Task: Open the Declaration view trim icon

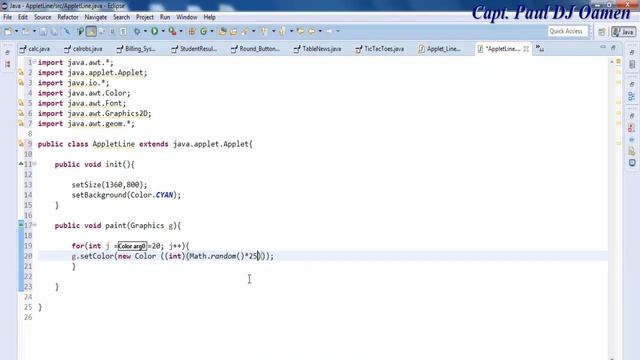Action: 632,151
